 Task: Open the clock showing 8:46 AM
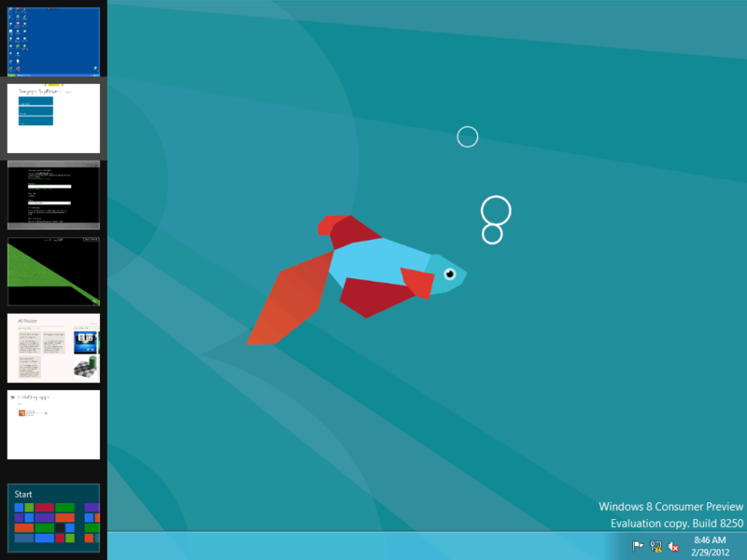pos(709,539)
